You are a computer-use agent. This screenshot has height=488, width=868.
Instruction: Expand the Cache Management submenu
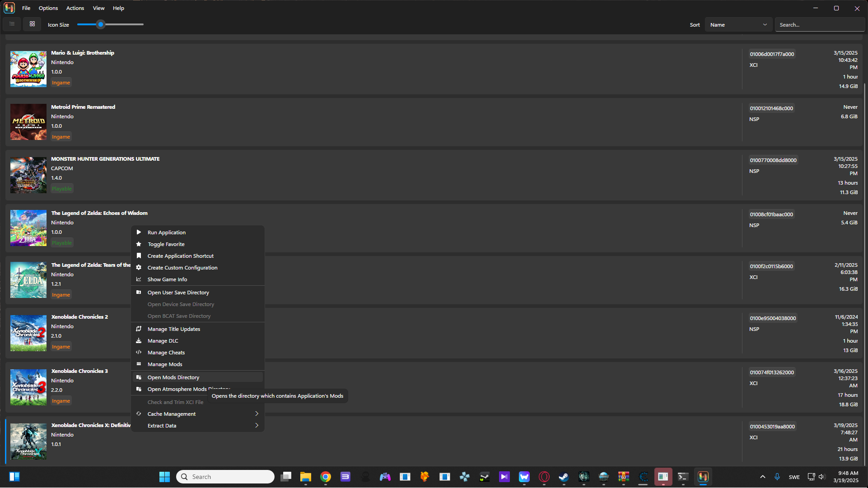coord(197,414)
